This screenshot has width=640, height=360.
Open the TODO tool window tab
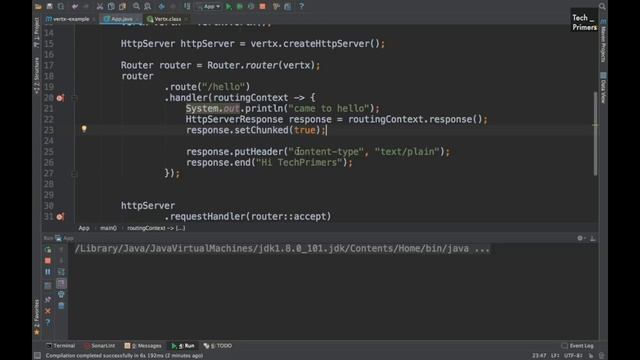(218, 346)
